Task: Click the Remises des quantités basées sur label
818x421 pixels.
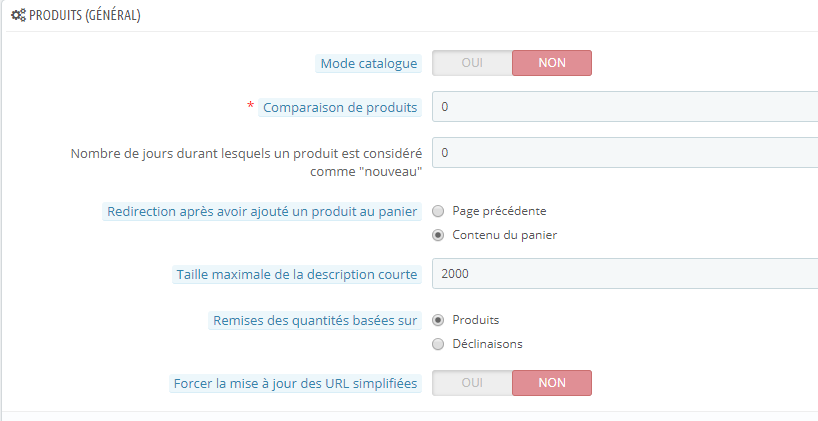Action: pos(314,320)
